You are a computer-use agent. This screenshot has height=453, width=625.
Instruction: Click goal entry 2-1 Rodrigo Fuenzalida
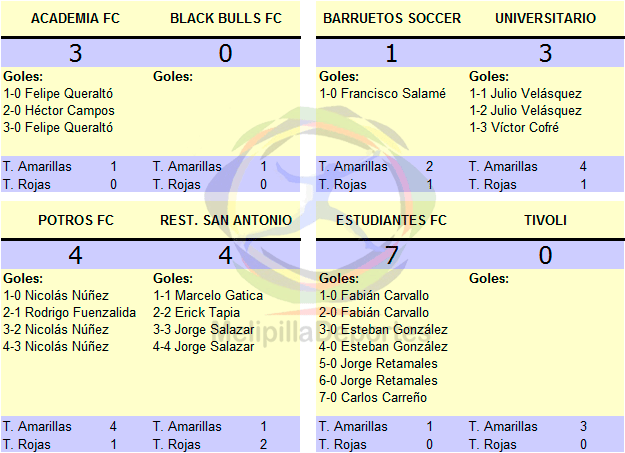(69, 313)
